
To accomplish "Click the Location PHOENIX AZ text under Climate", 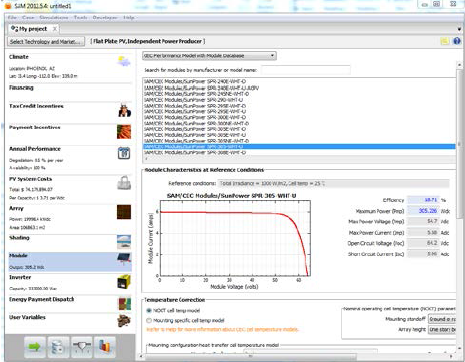I will coord(32,68).
